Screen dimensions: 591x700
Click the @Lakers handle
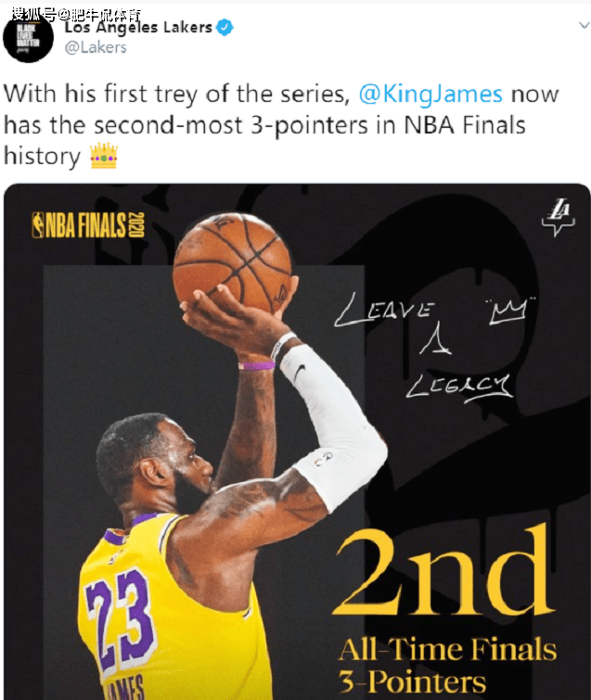click(96, 47)
